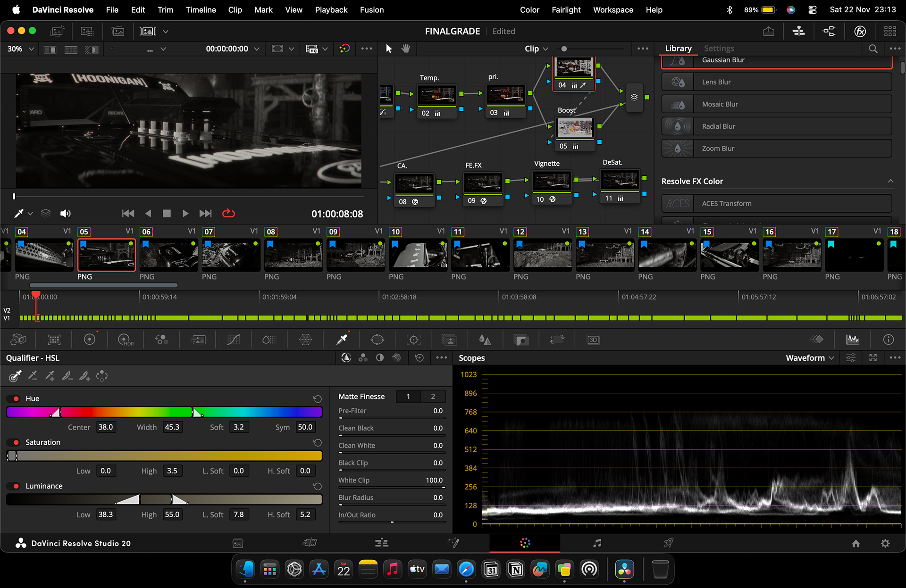Select the Color Warper palette icon

(305, 340)
